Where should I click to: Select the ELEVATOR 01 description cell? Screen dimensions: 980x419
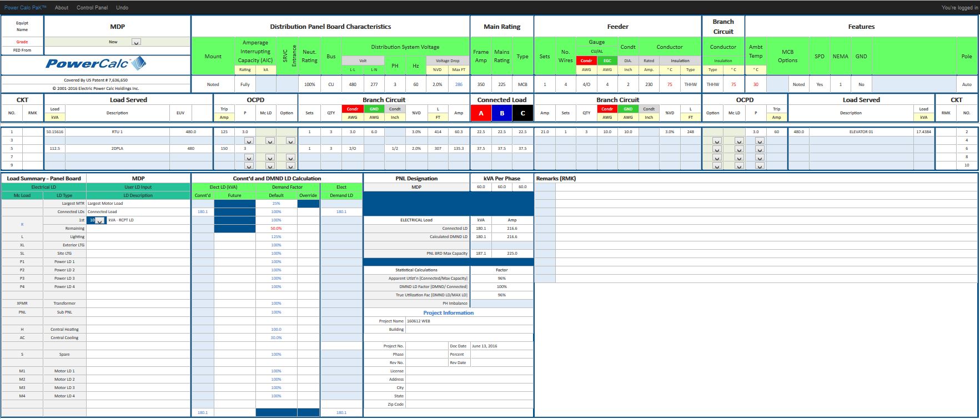pos(861,132)
